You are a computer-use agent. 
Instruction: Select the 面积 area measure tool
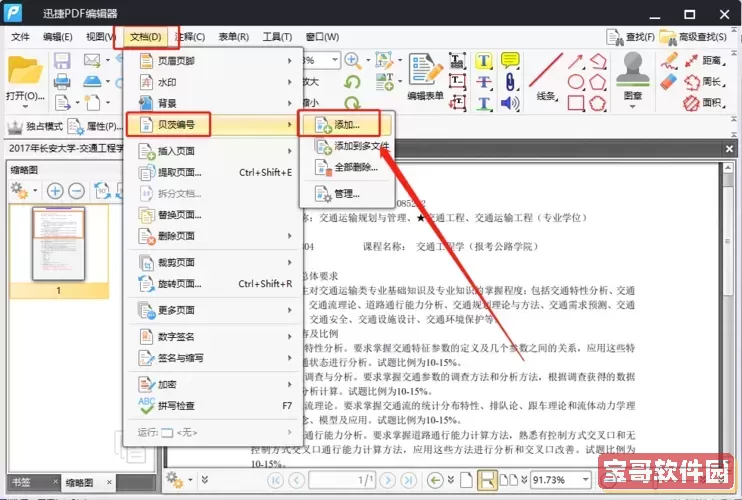point(705,103)
